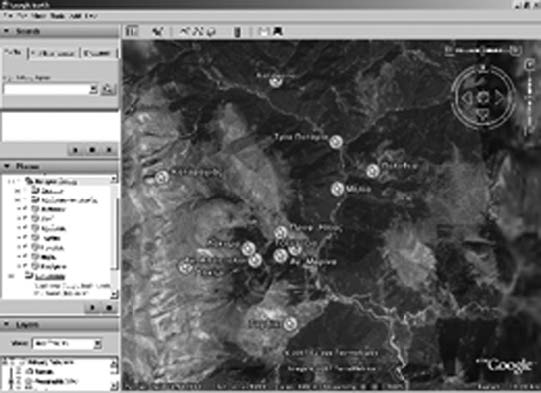
Task: Click the Fly To search input field
Action: [x=46, y=89]
